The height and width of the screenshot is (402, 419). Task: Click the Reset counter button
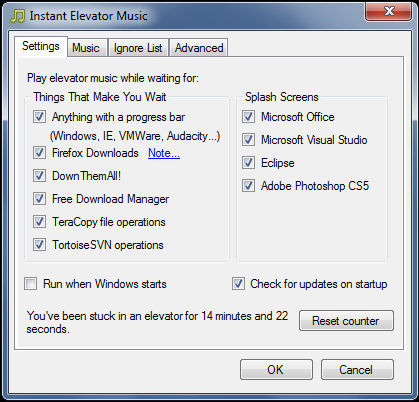coord(346,321)
